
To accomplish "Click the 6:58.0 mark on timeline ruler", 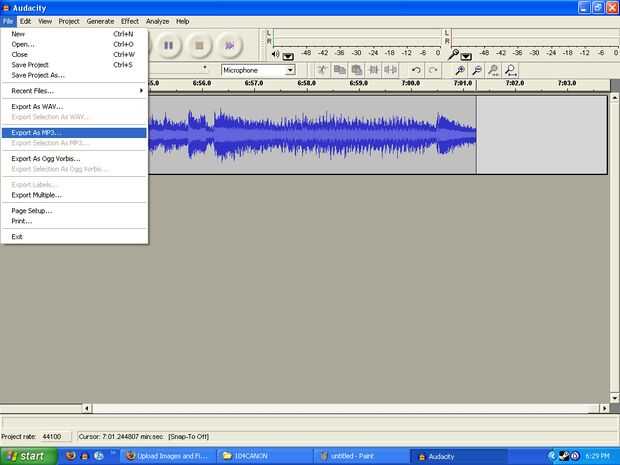I will click(x=306, y=83).
